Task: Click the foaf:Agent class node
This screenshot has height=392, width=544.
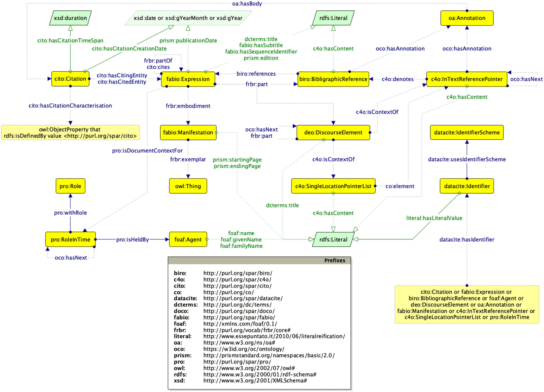Action: click(188, 239)
